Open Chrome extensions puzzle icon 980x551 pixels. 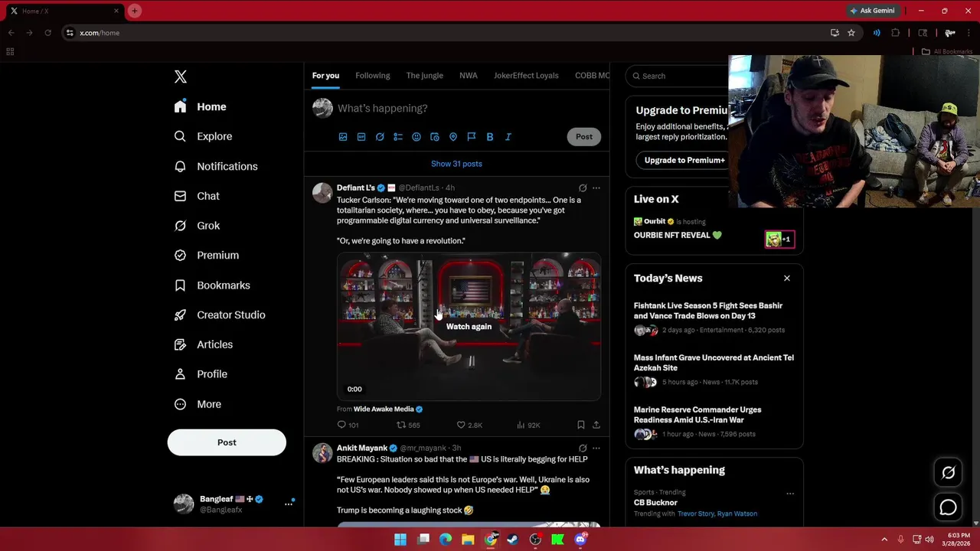point(896,33)
